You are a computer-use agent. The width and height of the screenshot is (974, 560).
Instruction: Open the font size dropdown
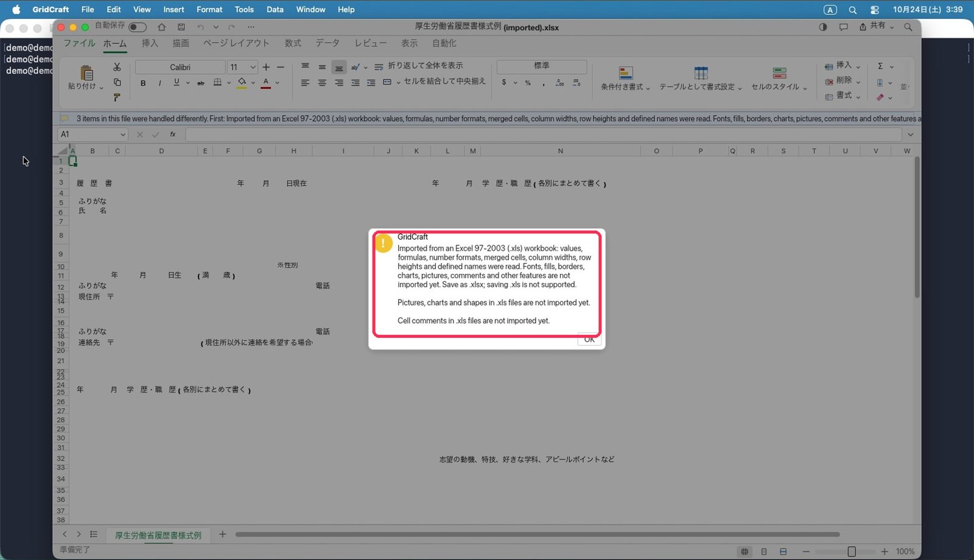tap(253, 67)
